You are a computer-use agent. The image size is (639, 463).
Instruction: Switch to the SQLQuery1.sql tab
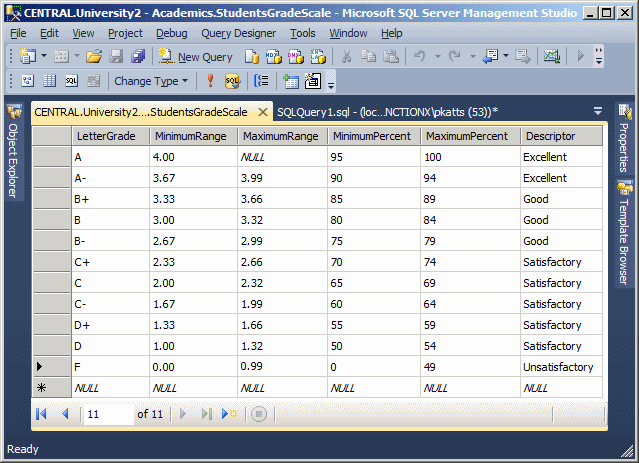coord(388,112)
